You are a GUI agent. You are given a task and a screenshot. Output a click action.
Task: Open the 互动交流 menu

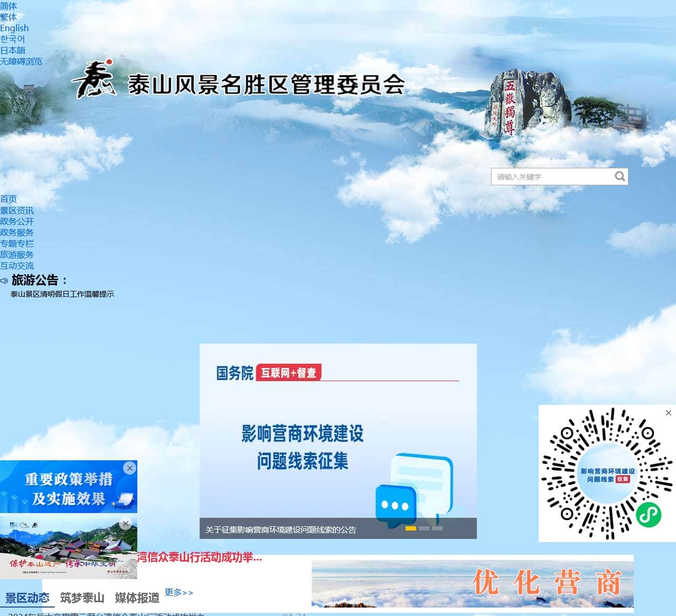point(17,266)
